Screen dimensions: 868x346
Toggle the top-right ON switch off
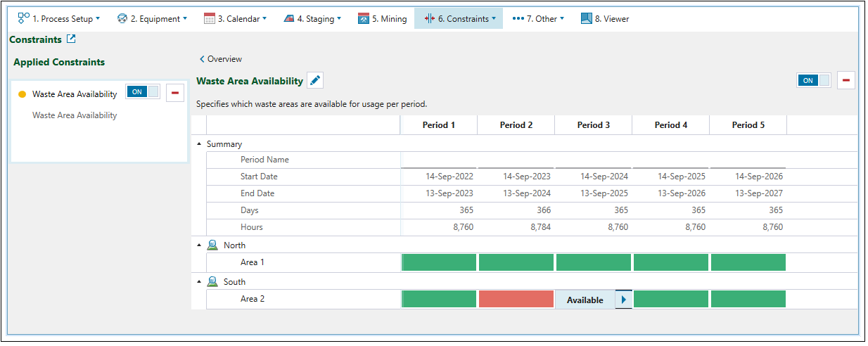point(813,80)
